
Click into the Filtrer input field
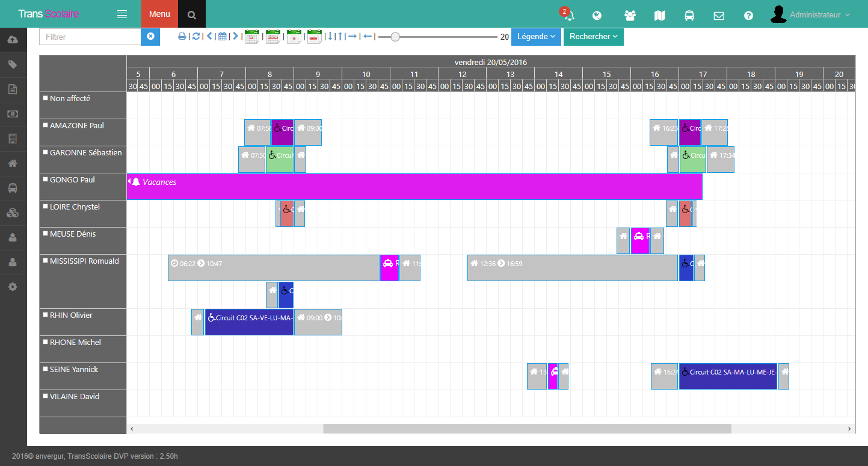pos(90,37)
